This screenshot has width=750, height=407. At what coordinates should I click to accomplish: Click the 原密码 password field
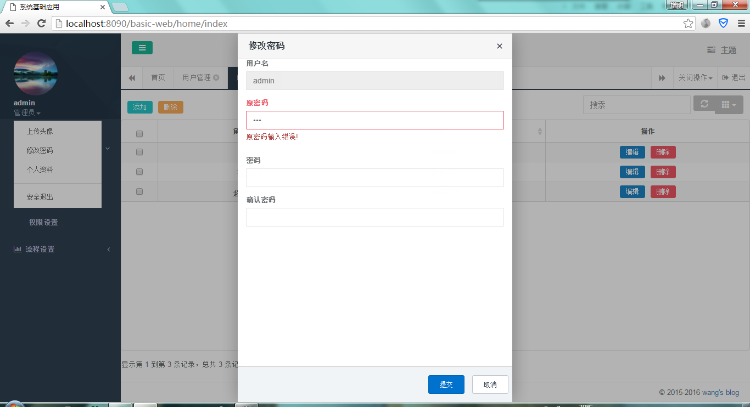(375, 121)
